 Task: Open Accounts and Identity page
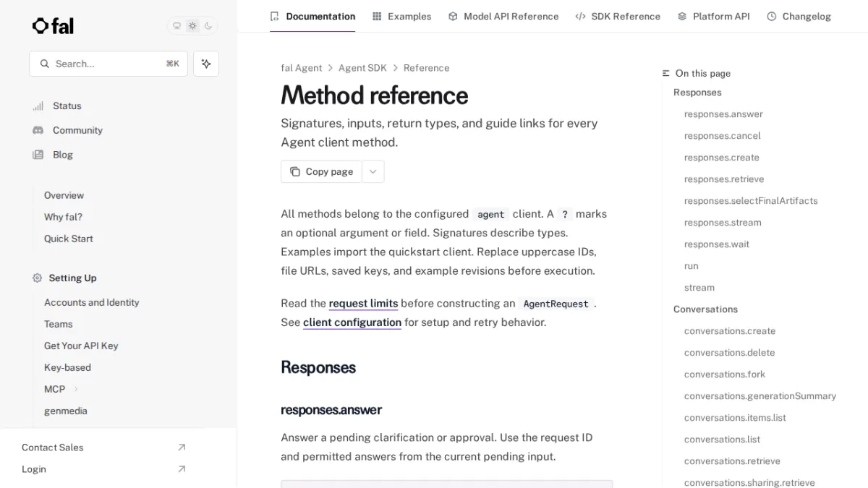pyautogui.click(x=92, y=302)
